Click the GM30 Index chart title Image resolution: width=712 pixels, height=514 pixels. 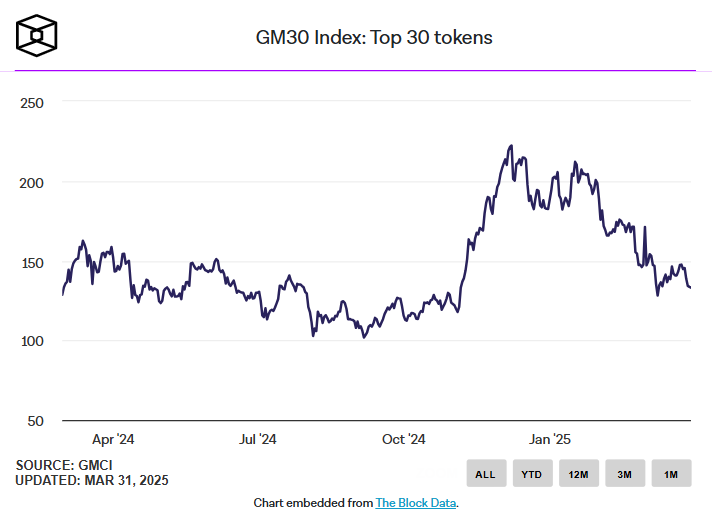(x=374, y=38)
